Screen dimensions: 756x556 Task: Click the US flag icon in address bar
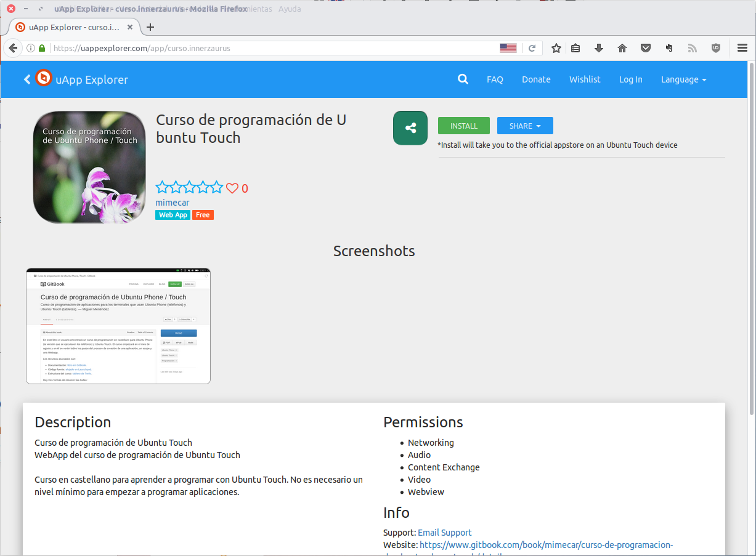coord(508,48)
